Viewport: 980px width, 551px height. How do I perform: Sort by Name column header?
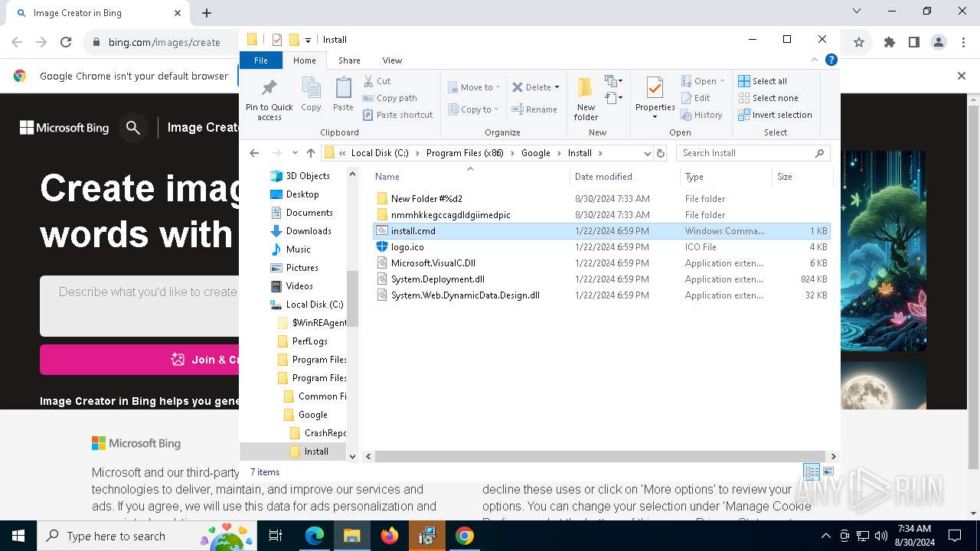click(x=470, y=177)
